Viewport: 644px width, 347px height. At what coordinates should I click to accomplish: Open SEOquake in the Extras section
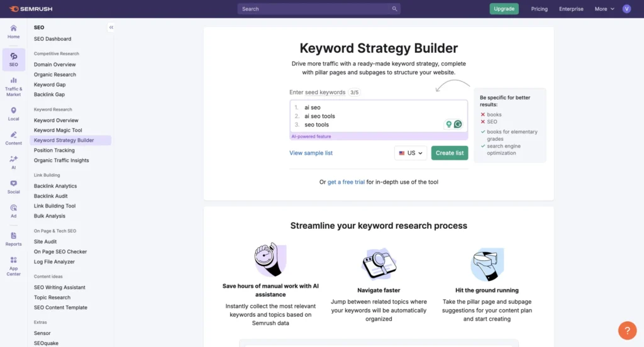tap(46, 343)
